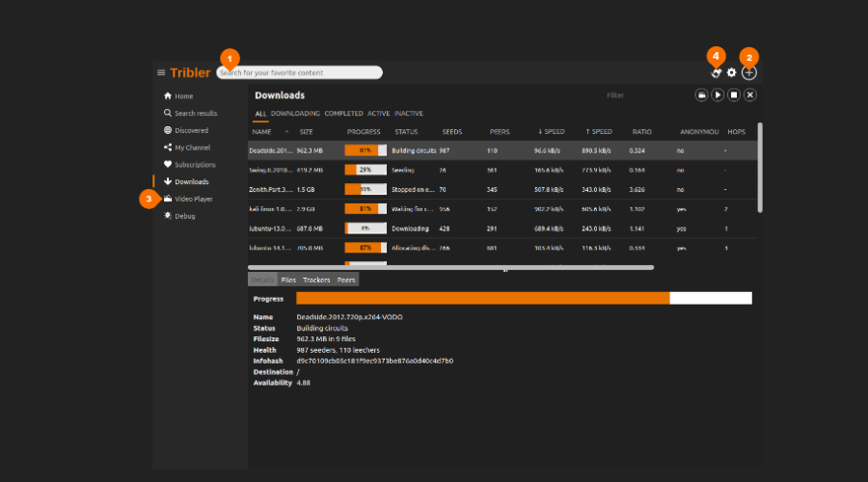The image size is (868, 482).
Task: Click the 81% progress bar of Deadside
Action: coord(366,150)
